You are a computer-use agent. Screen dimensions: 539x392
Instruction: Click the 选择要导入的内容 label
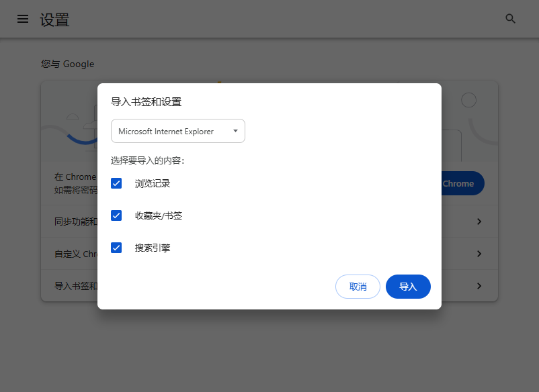[147, 160]
